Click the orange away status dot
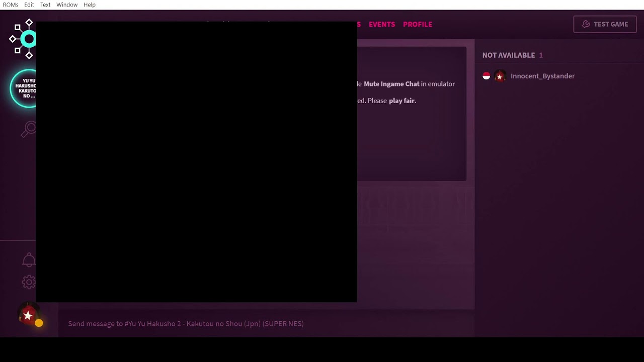Screen dimensions: 644x362 [x=39, y=323]
